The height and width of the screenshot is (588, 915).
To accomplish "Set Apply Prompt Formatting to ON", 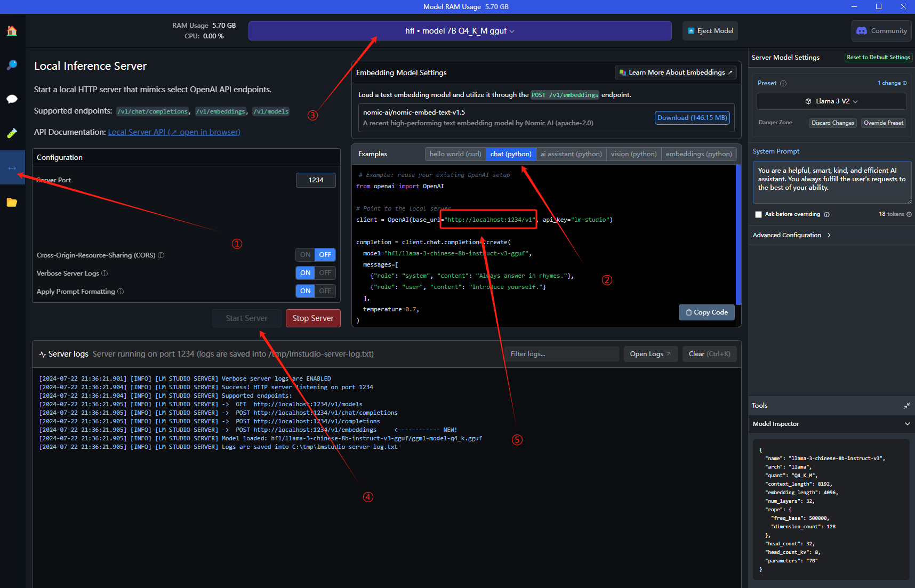I will tap(305, 291).
